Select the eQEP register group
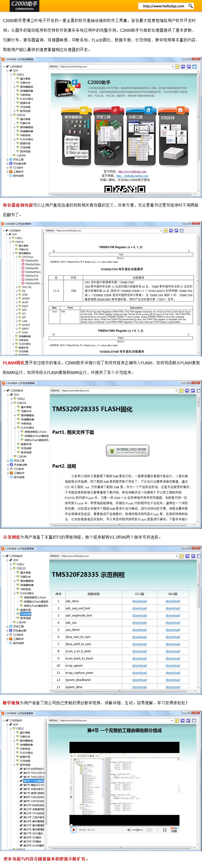 click(x=25, y=306)
